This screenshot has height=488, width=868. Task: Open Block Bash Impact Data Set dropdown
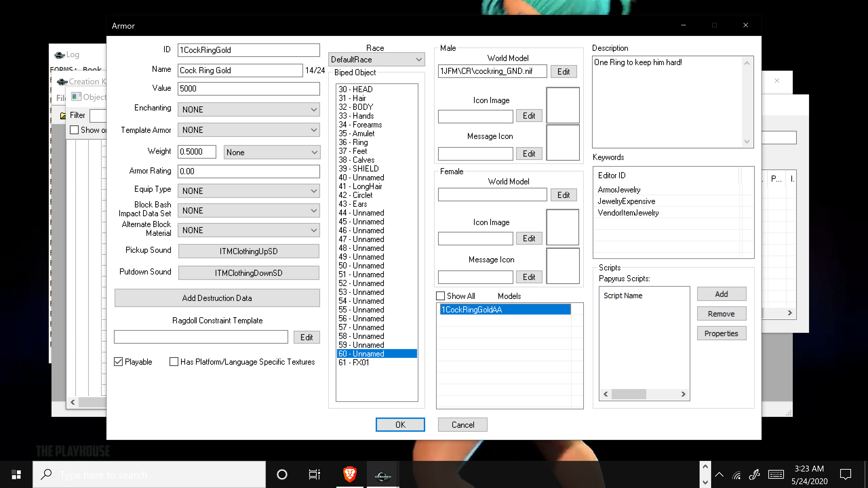pyautogui.click(x=249, y=211)
